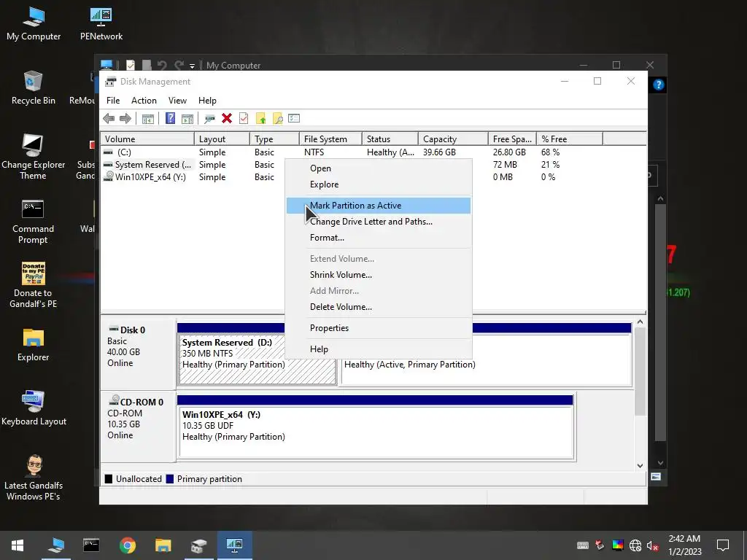Click the folder with magnifier toolbar icon
747x560 pixels.
[x=278, y=119]
